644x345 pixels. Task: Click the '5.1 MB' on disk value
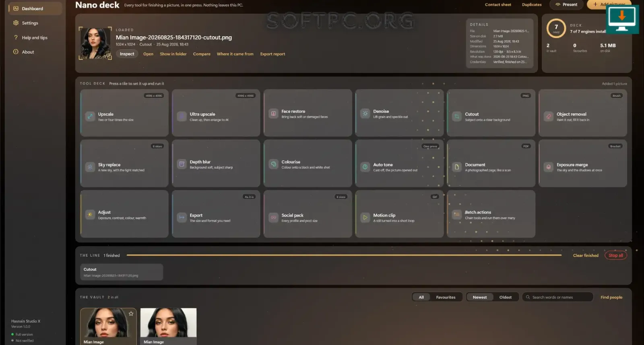pos(608,45)
